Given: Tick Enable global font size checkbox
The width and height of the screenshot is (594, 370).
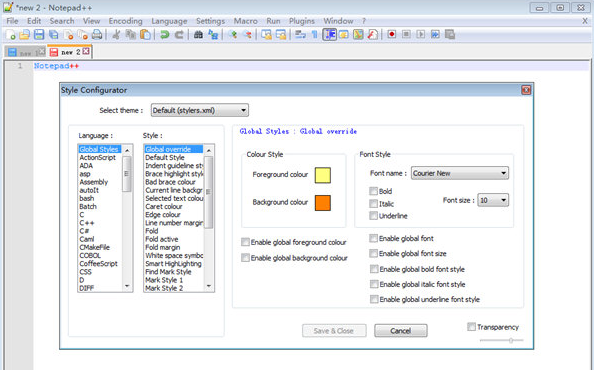Looking at the screenshot, I should [x=374, y=253].
